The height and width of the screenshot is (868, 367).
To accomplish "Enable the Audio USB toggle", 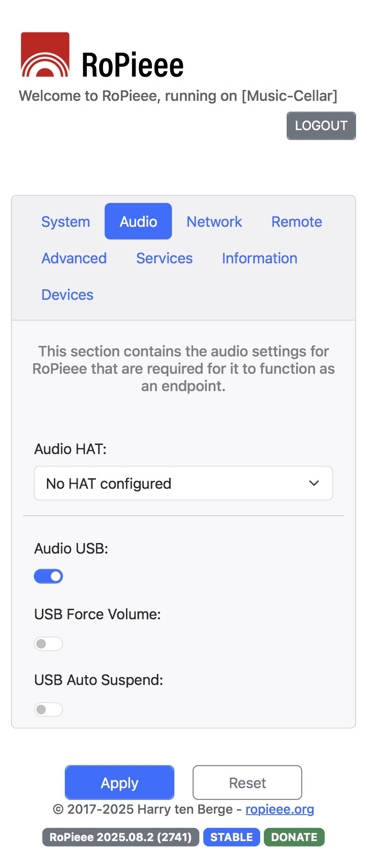I will (48, 576).
